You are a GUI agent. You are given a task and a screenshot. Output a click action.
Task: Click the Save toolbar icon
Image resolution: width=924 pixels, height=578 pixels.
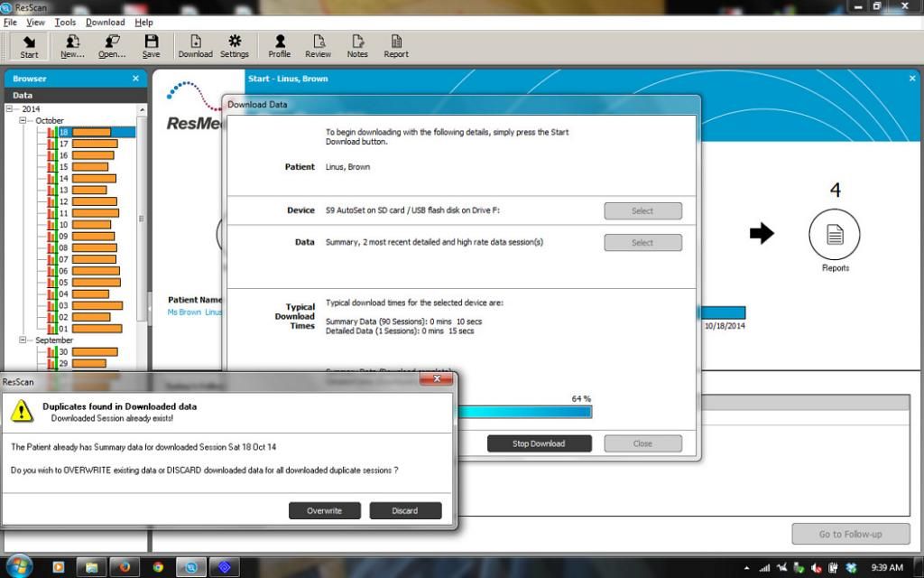pyautogui.click(x=151, y=47)
